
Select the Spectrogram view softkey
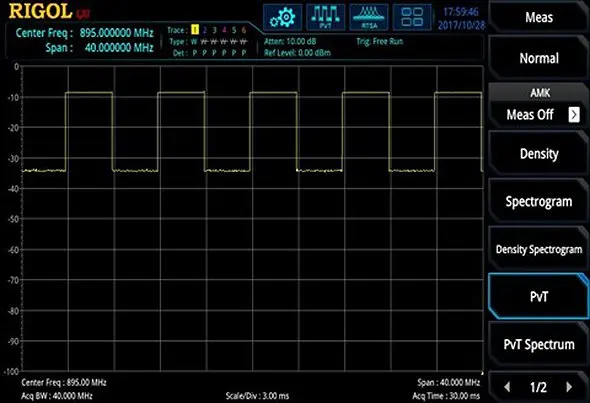[x=539, y=201]
